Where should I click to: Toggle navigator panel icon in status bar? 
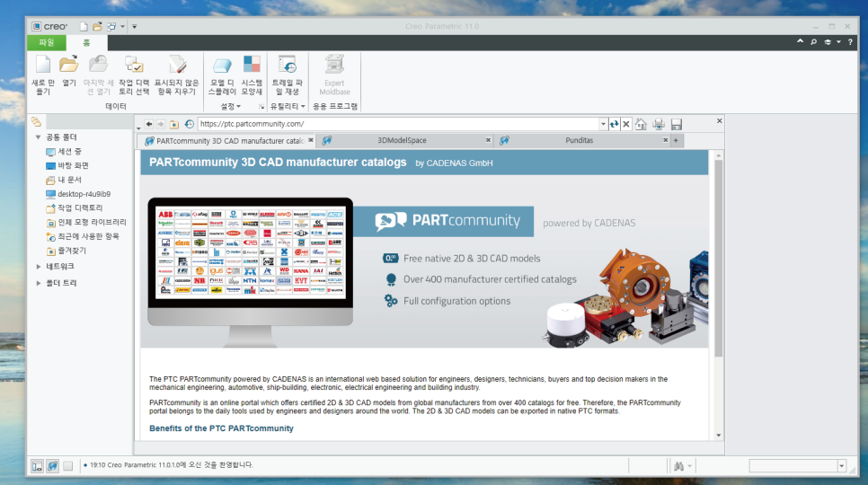[x=37, y=465]
